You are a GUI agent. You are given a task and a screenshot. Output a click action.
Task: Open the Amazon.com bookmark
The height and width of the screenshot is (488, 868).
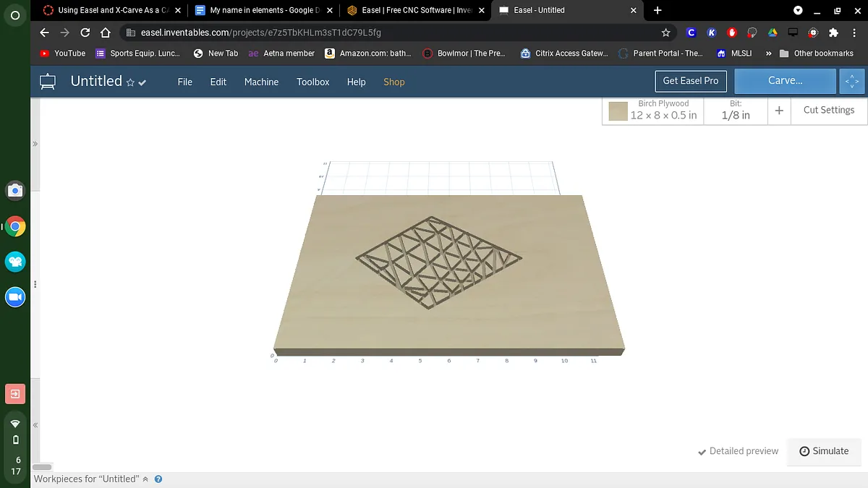(367, 53)
